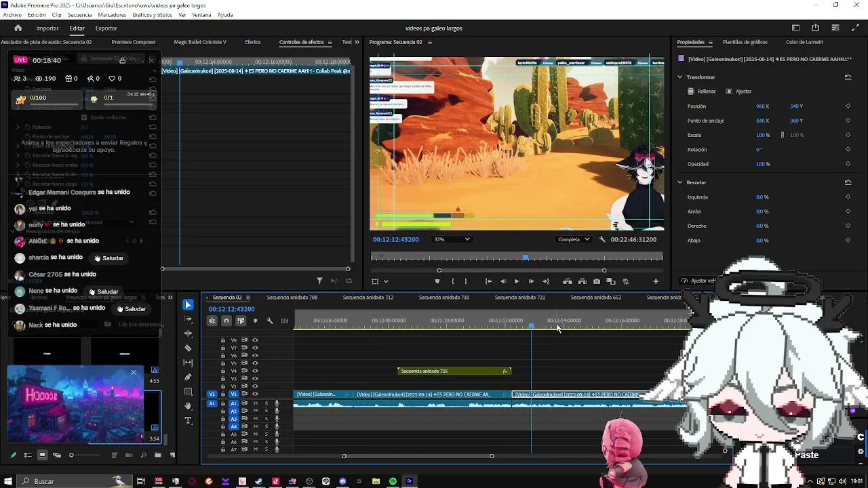Collapse the Recortar section

point(680,182)
